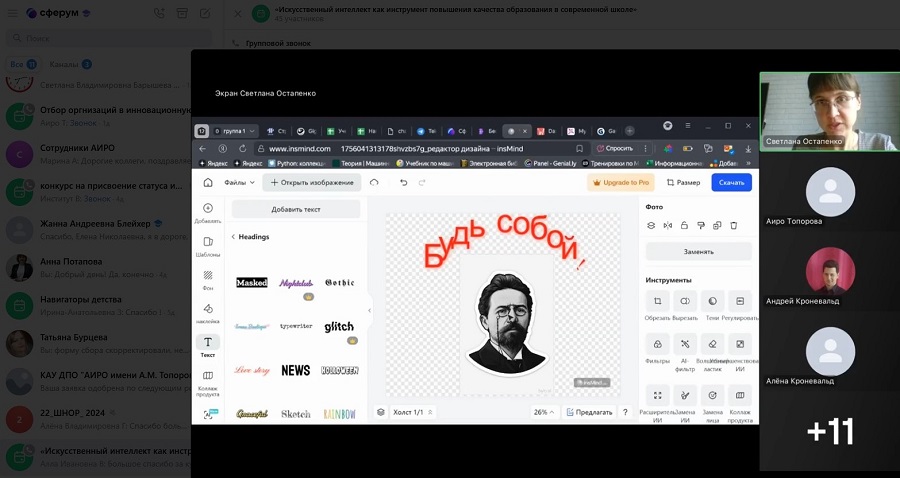Open the Файлы dropdown menu

pos(239,182)
